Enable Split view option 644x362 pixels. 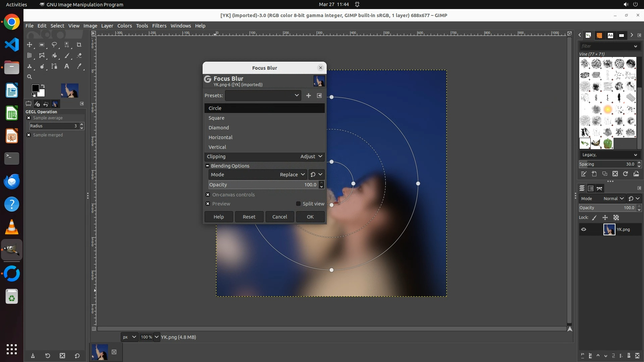coord(298,204)
